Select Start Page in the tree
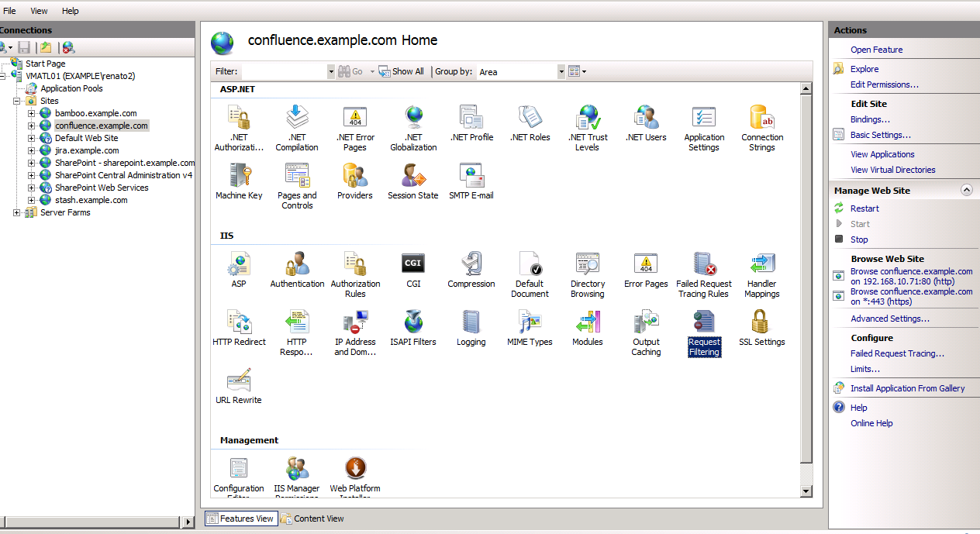980x534 pixels. click(x=45, y=64)
